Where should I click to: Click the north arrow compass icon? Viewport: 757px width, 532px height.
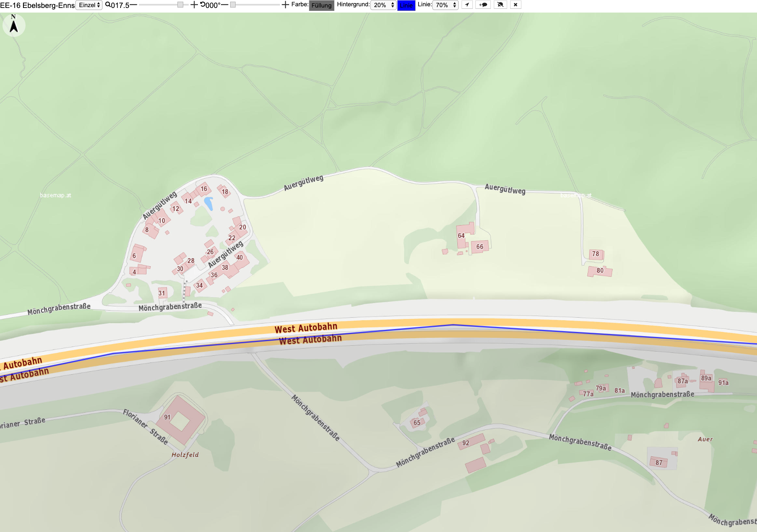click(x=14, y=25)
